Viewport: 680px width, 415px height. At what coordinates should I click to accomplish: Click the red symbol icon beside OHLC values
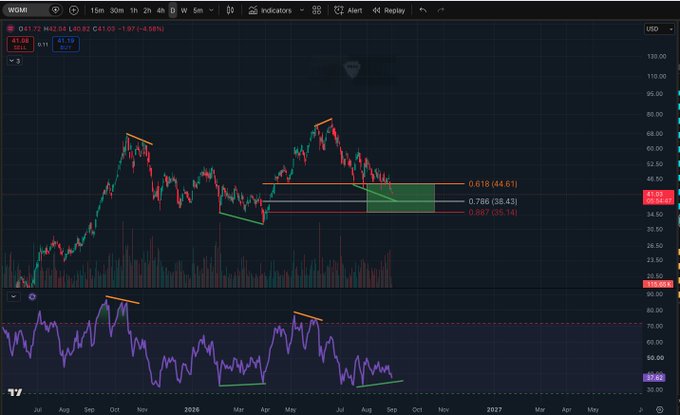10,29
